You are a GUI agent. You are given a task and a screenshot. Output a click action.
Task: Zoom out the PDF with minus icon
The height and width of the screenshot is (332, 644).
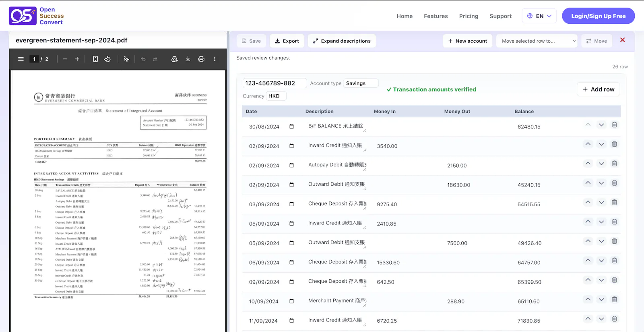(x=65, y=59)
